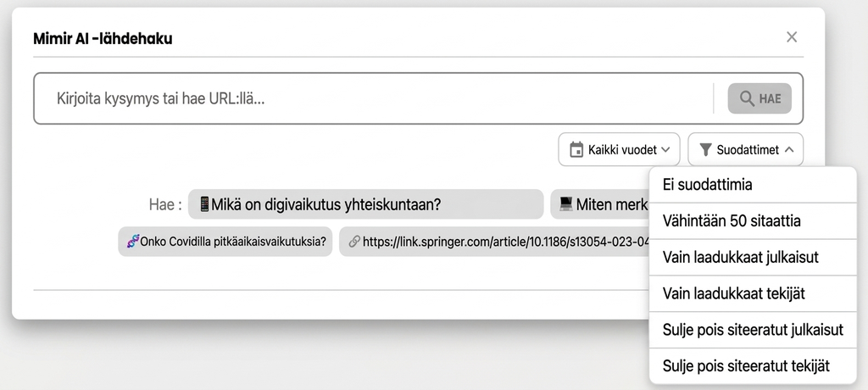Image resolution: width=868 pixels, height=390 pixels.
Task: Select 'Sulje pois siteeratut tekijät'
Action: [x=753, y=366]
